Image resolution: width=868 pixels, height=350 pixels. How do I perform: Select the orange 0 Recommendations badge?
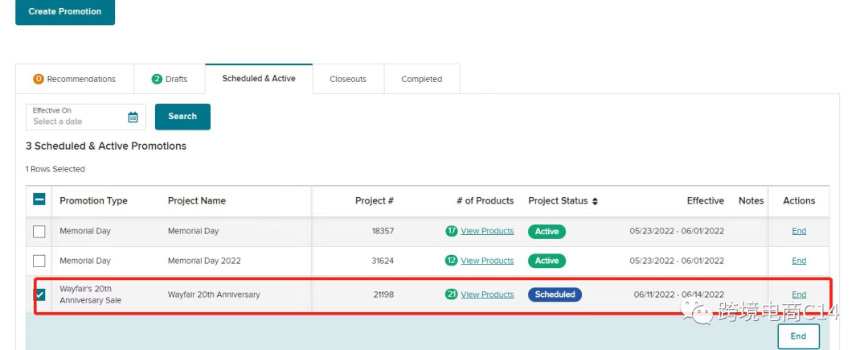39,79
